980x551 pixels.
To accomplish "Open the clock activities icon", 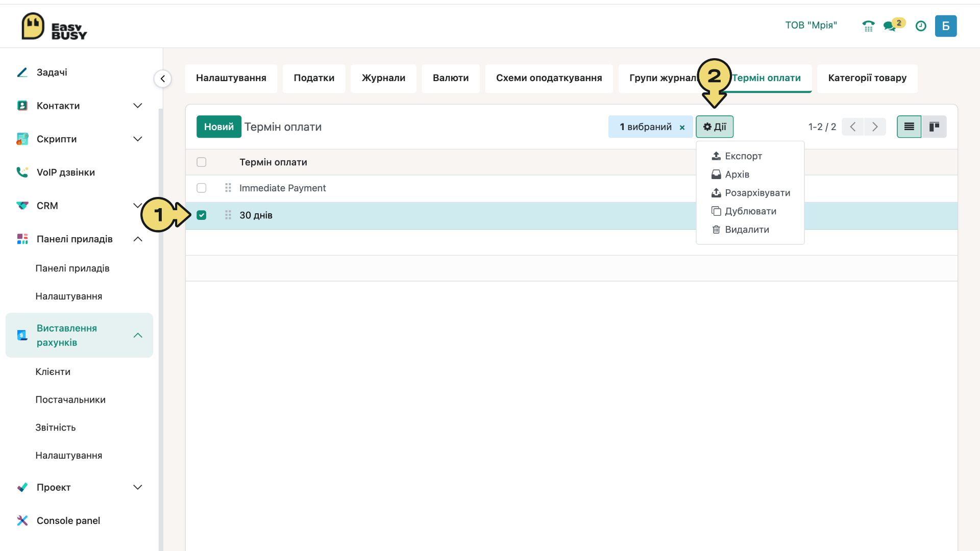I will pos(921,26).
